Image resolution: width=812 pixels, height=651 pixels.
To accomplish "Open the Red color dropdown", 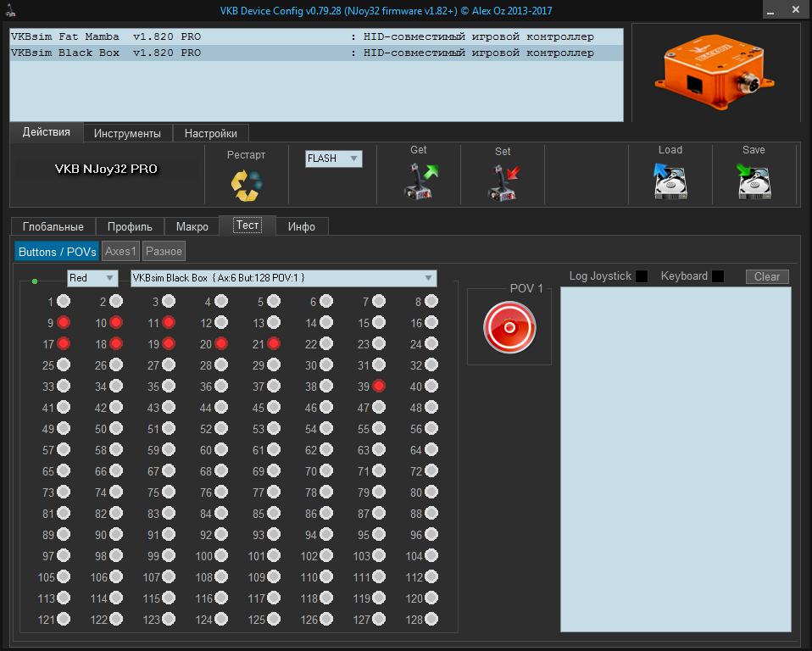I will (x=92, y=278).
